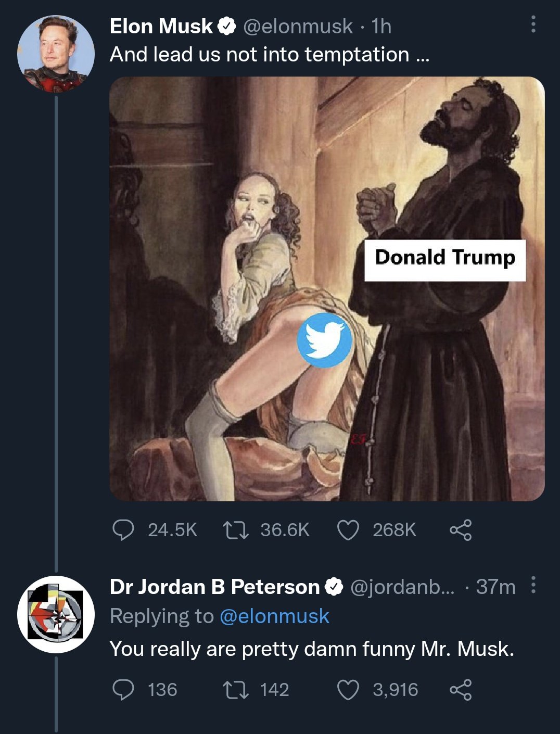Click the reply text 'You really are pretty damn funny'
This screenshot has width=560, height=734.
pos(311,649)
